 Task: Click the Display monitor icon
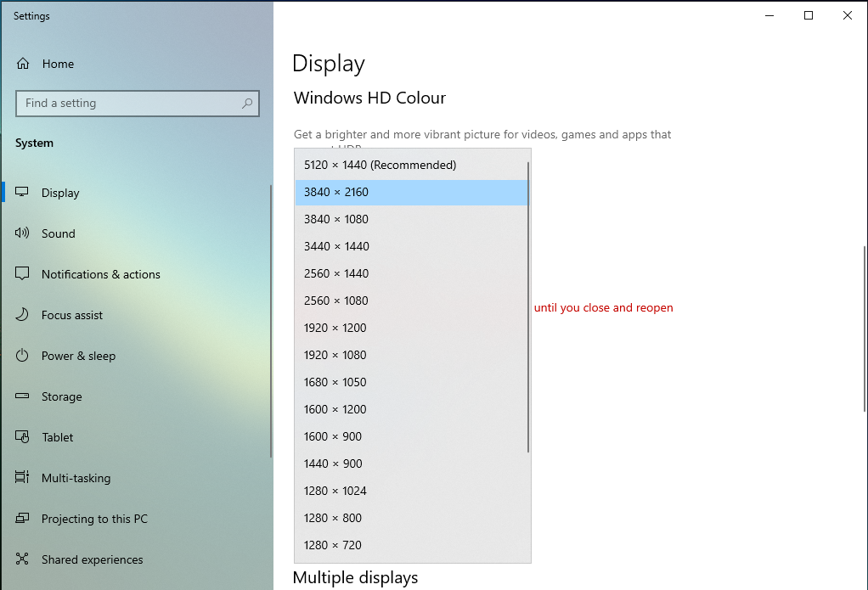(21, 192)
